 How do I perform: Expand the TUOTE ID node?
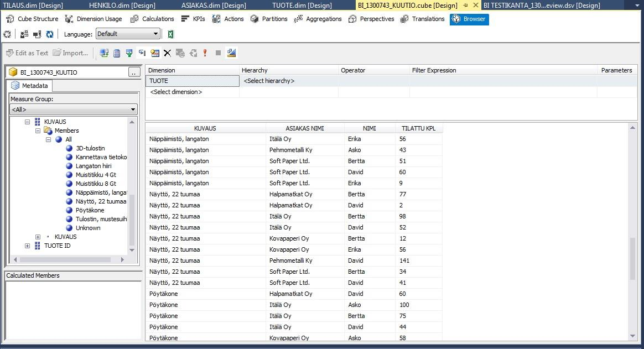27,246
